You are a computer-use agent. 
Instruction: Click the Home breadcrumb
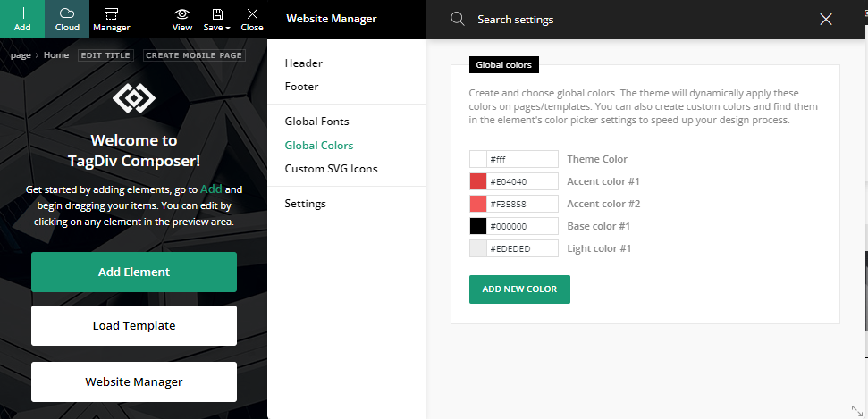56,55
